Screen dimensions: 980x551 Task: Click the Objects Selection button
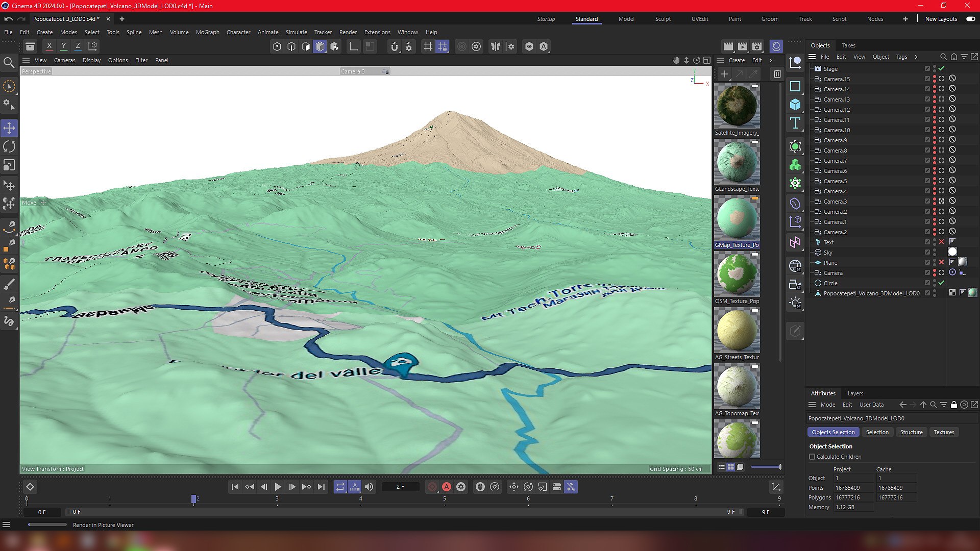click(x=833, y=432)
